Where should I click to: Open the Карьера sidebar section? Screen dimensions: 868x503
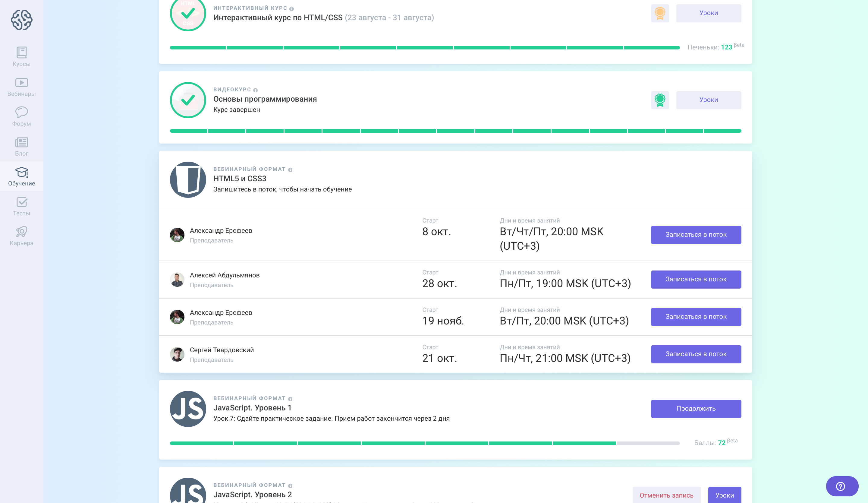click(21, 236)
